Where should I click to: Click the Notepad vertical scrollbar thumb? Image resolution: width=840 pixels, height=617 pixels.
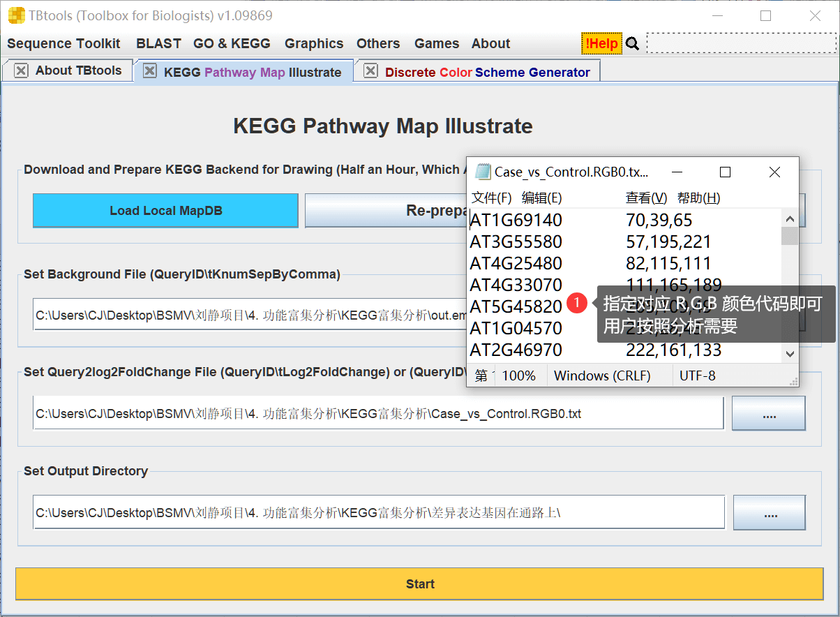click(790, 236)
